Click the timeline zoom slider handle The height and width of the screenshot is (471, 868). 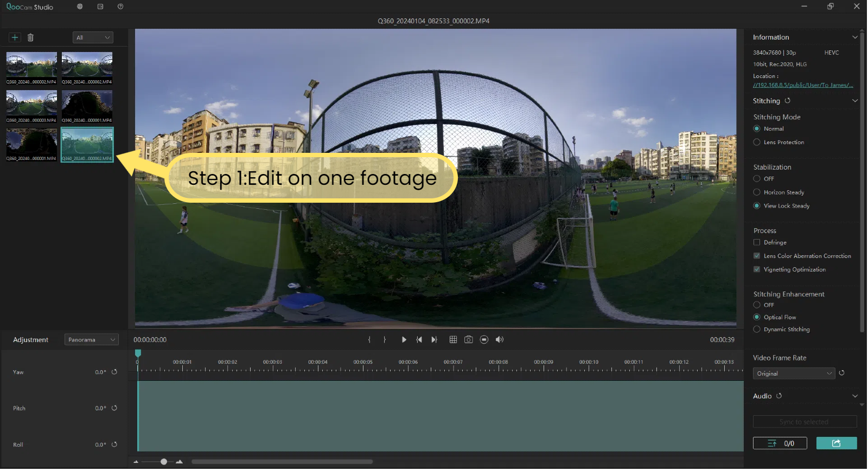click(x=164, y=462)
